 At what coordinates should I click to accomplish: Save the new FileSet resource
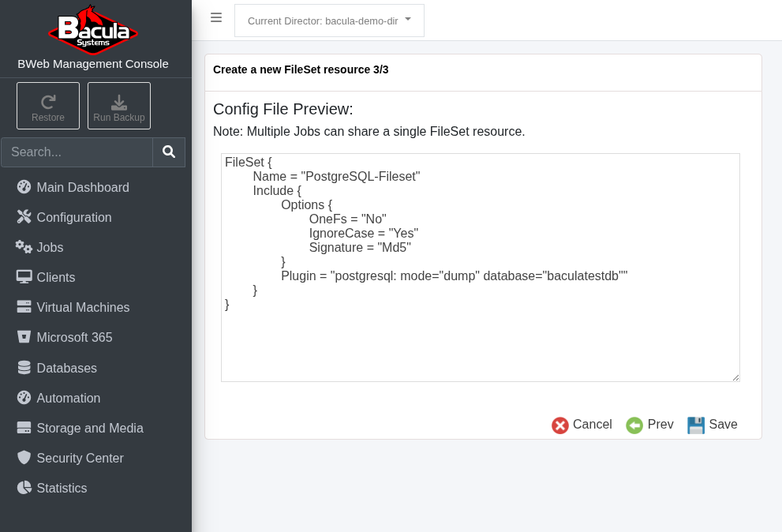713,425
